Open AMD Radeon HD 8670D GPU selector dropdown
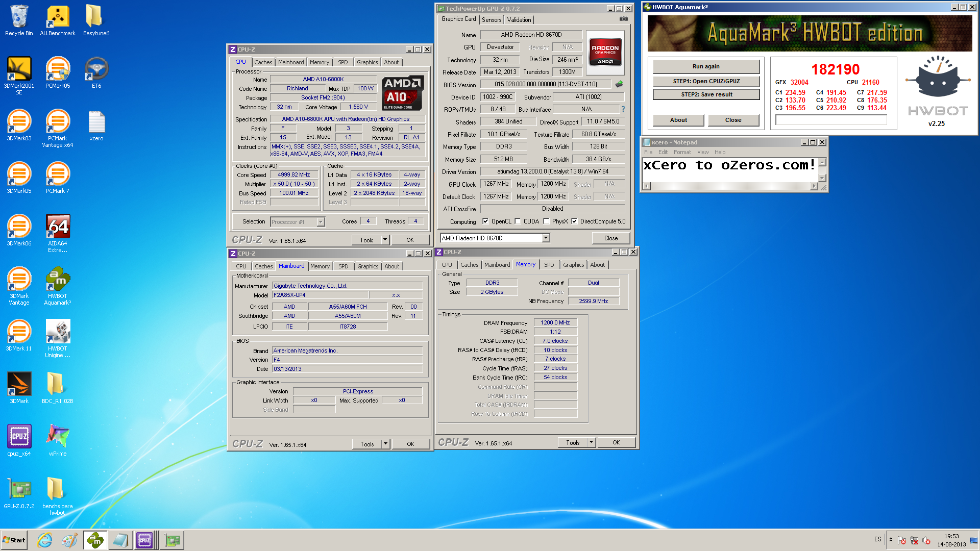 click(546, 238)
